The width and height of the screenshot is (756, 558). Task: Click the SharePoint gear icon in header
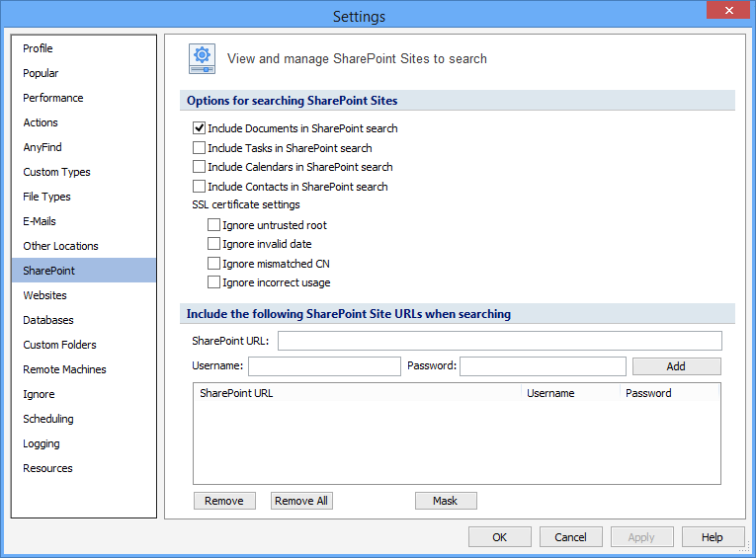(x=203, y=59)
